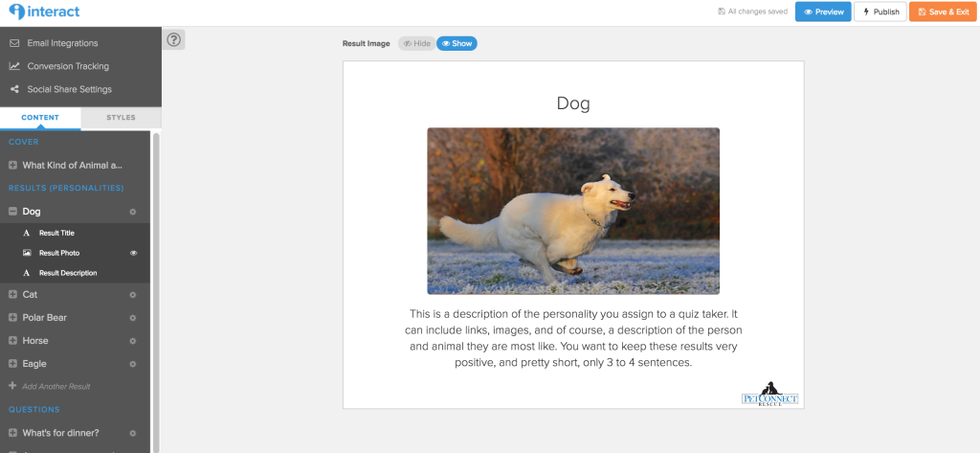Toggle Result Photo eye visibility
Screen dimensions: 980x453
133,253
